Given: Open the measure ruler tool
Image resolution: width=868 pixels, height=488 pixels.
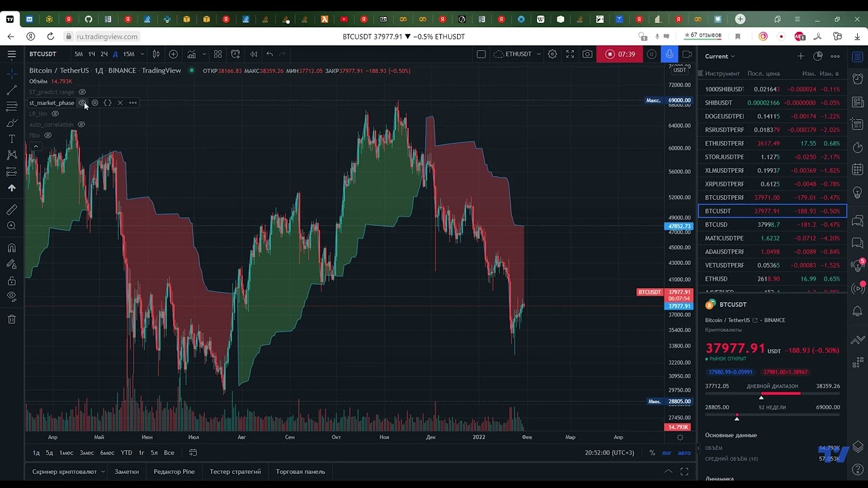Looking at the screenshot, I should coord(12,209).
